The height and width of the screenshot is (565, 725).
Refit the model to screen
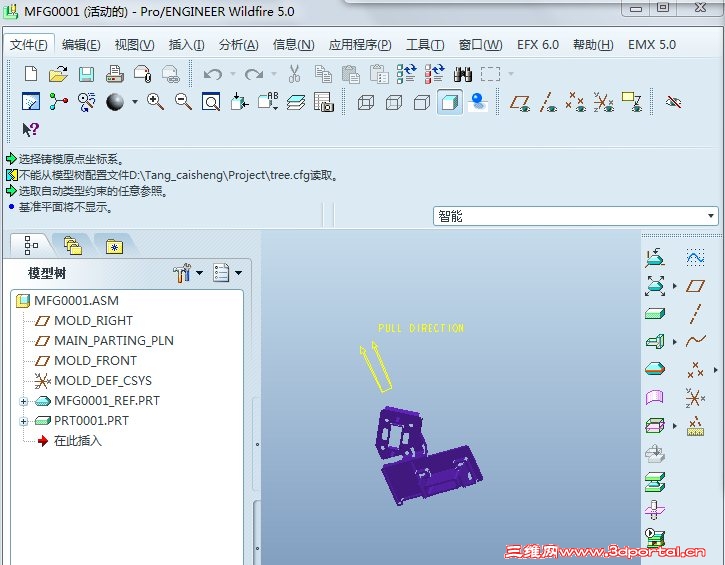pyautogui.click(x=211, y=102)
